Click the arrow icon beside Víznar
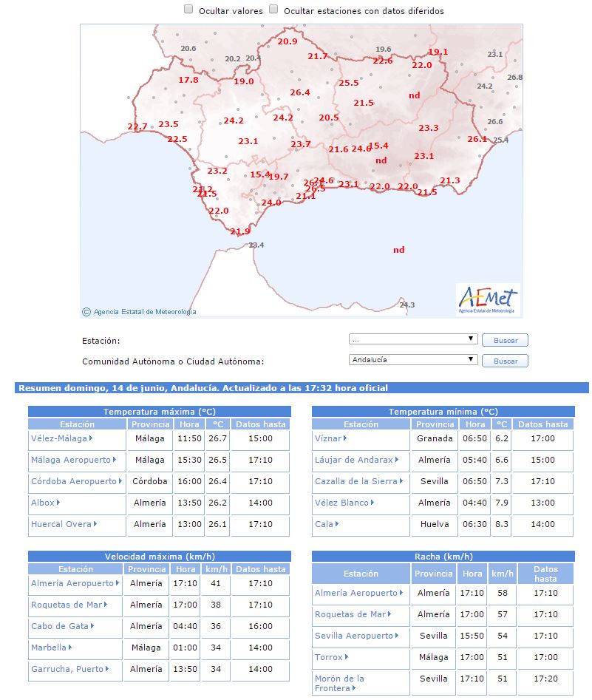Image resolution: width=592 pixels, height=700 pixels. tap(346, 438)
